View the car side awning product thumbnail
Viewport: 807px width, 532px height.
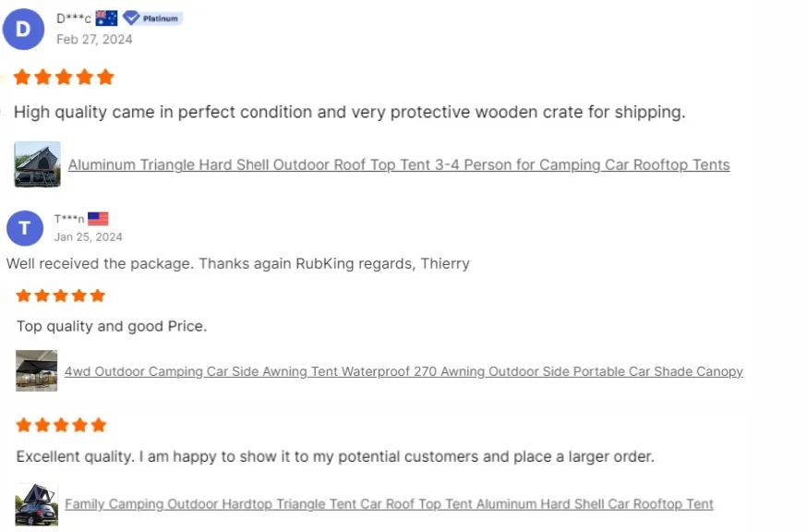point(37,370)
